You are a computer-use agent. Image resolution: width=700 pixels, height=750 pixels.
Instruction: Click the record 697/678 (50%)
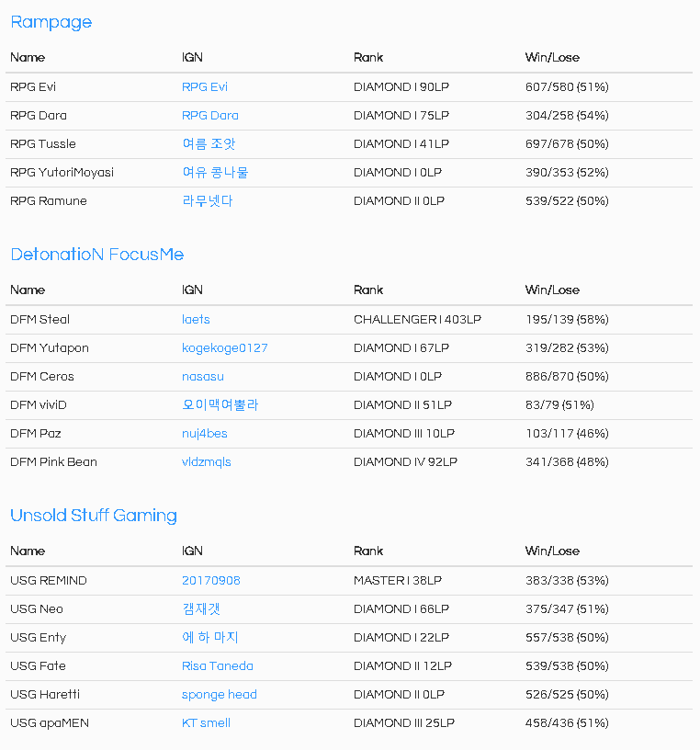(x=567, y=144)
